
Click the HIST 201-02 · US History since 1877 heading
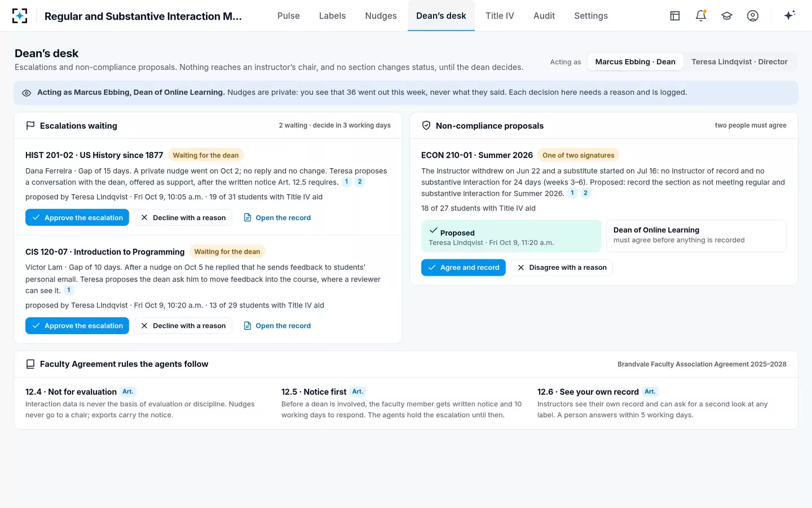[x=94, y=155]
